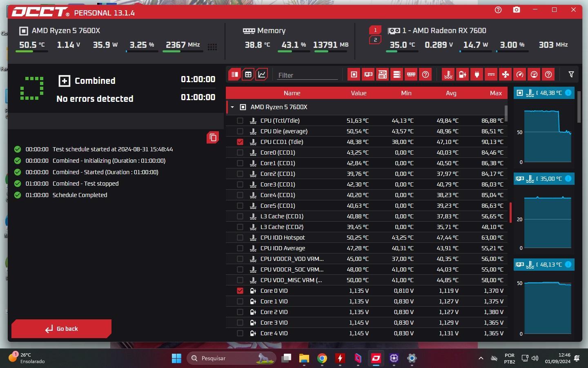Click the 'Combined - Test stopped' log entry
The image size is (588, 368).
tap(85, 184)
